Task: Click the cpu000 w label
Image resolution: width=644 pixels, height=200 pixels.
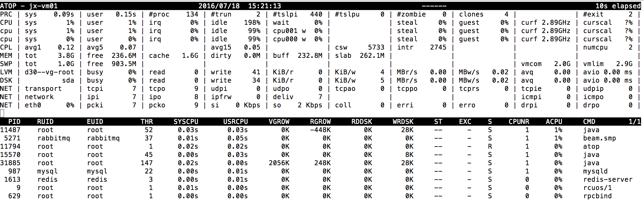Action: 289,39
